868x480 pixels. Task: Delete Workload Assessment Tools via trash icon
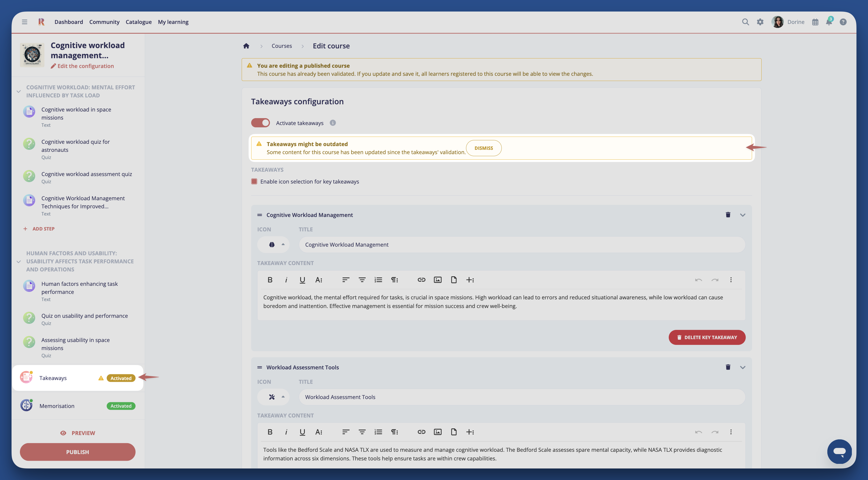pos(728,367)
